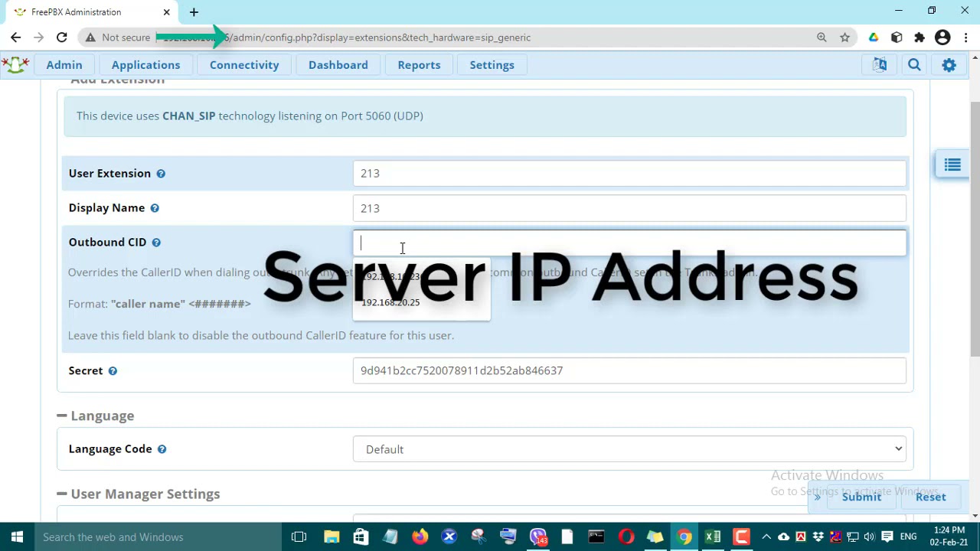Open the FreePBX gear settings icon
Viewport: 980px width, 551px height.
[x=949, y=65]
